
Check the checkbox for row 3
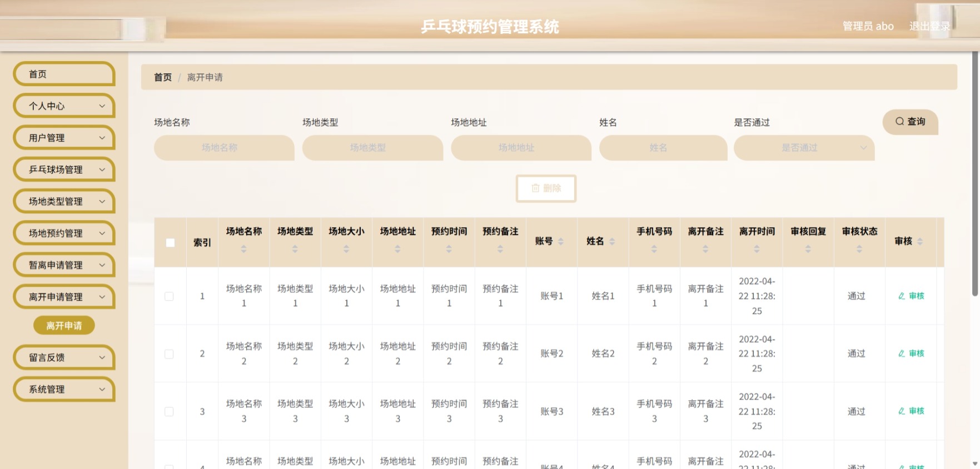click(x=169, y=412)
